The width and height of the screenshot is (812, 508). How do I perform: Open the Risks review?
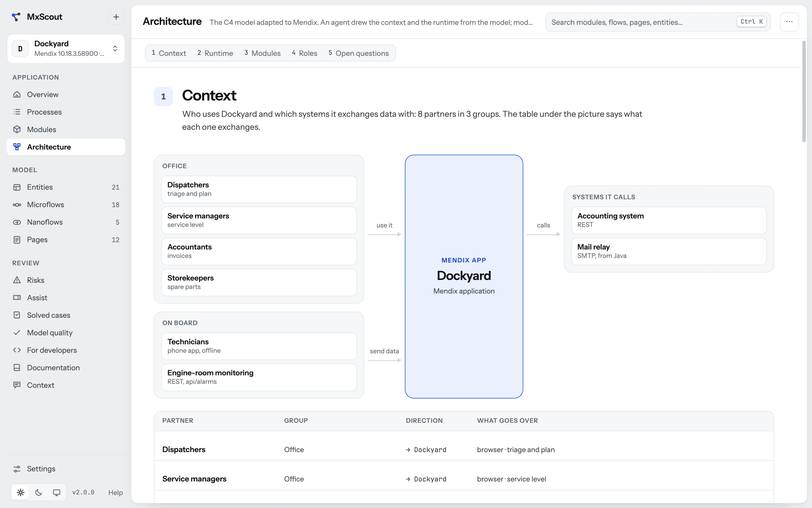tap(66, 280)
